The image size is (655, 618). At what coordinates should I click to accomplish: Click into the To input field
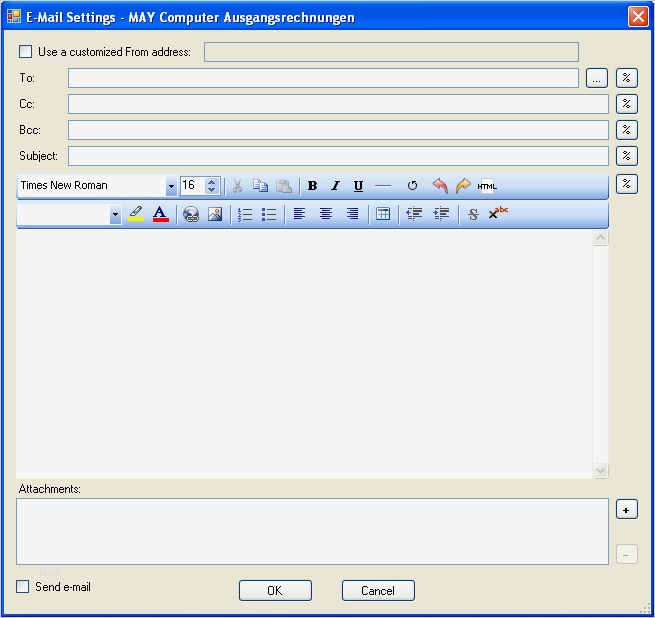point(323,78)
